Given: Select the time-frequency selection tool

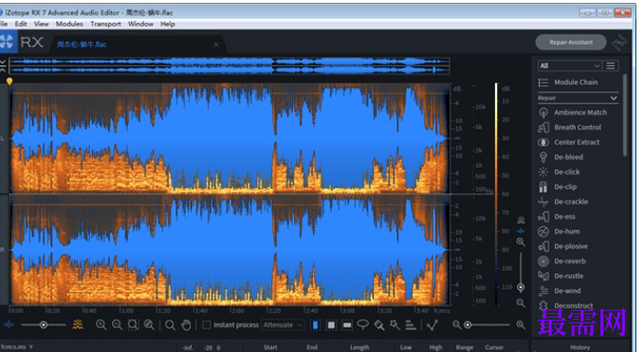Looking at the screenshot, I should click(331, 324).
